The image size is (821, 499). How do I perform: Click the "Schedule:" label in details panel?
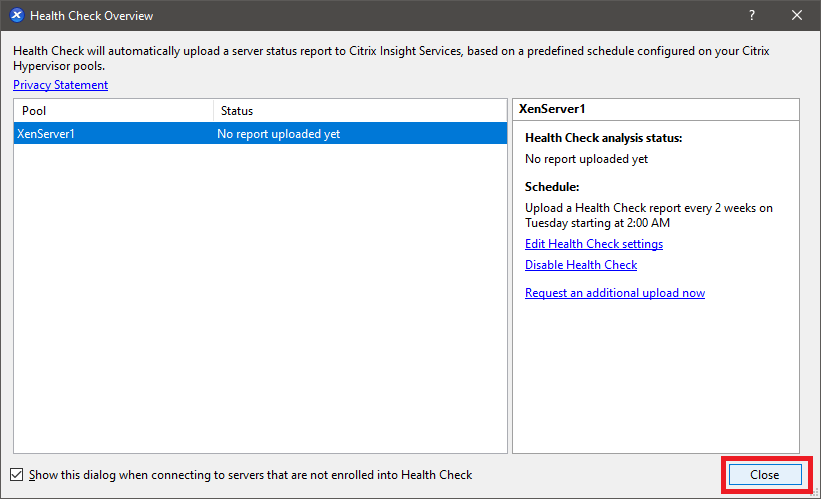(552, 187)
